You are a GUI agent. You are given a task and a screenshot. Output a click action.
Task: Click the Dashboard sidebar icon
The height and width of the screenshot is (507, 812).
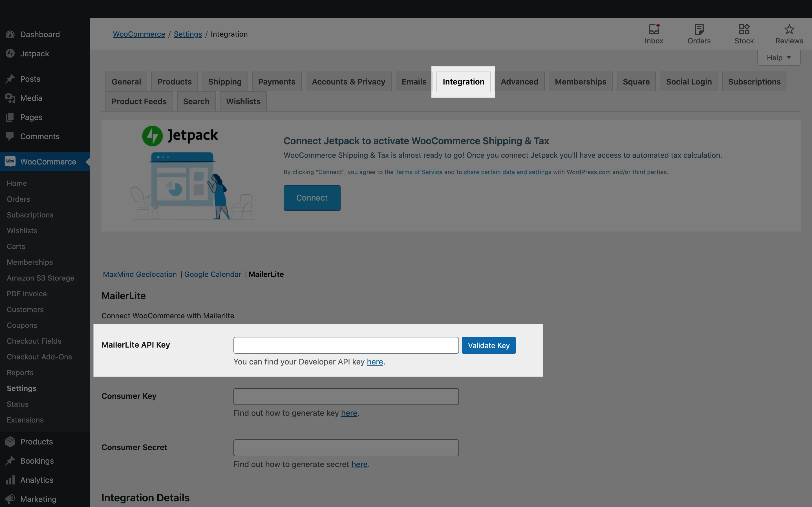tap(10, 34)
